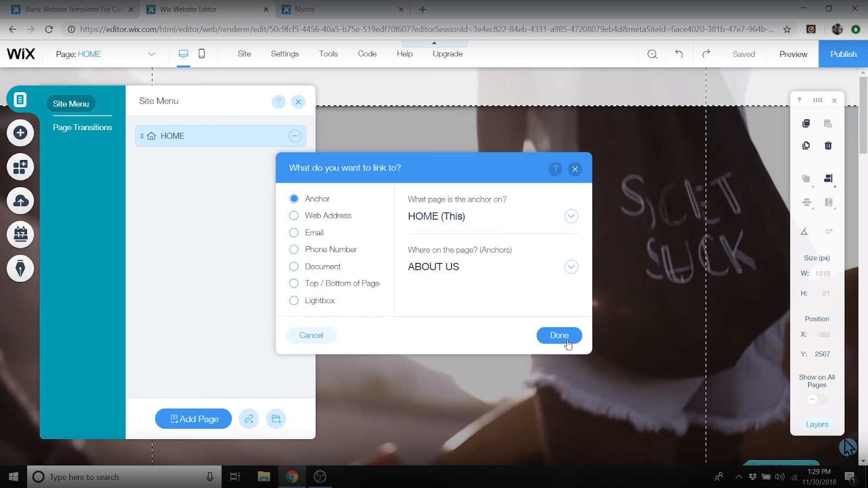This screenshot has height=488, width=868.
Task: Open the Site menu
Action: [244, 54]
